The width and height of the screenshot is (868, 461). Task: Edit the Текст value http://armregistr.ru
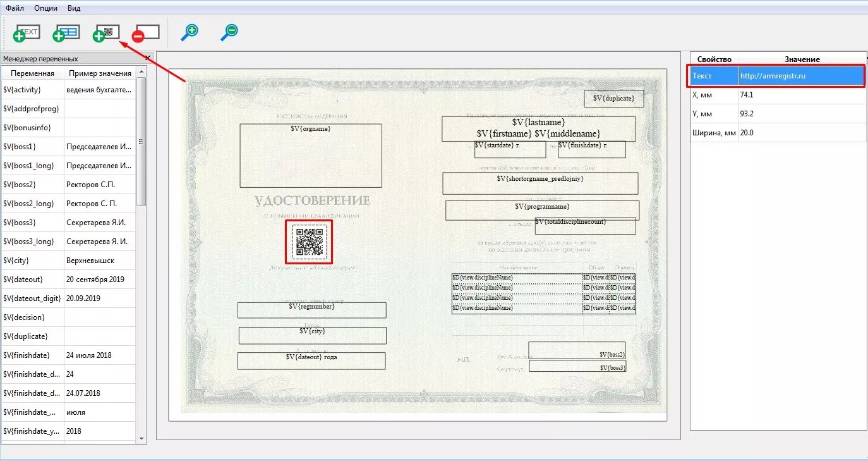801,76
